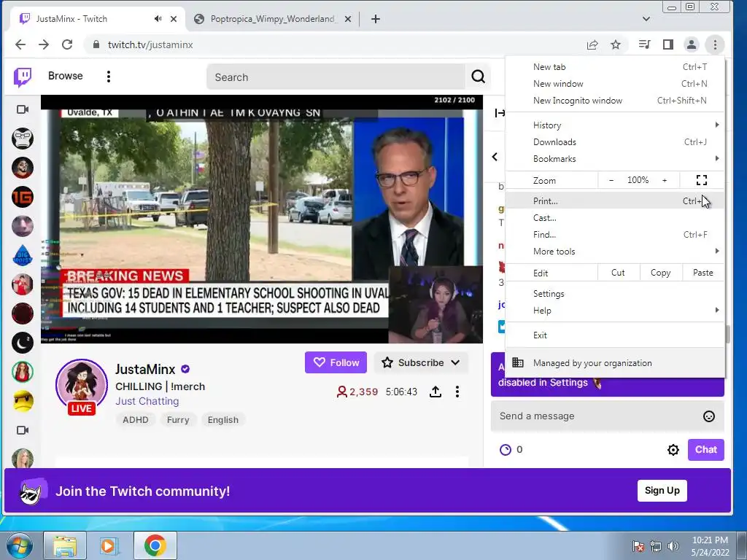
Task: Click Copy in the Edit row
Action: click(x=660, y=273)
